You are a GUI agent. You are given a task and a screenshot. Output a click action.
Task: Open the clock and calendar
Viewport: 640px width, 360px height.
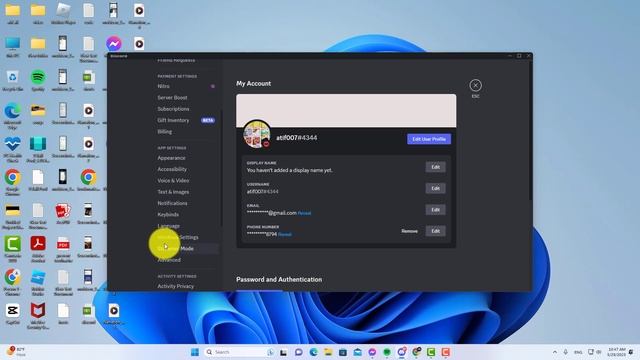(616, 352)
